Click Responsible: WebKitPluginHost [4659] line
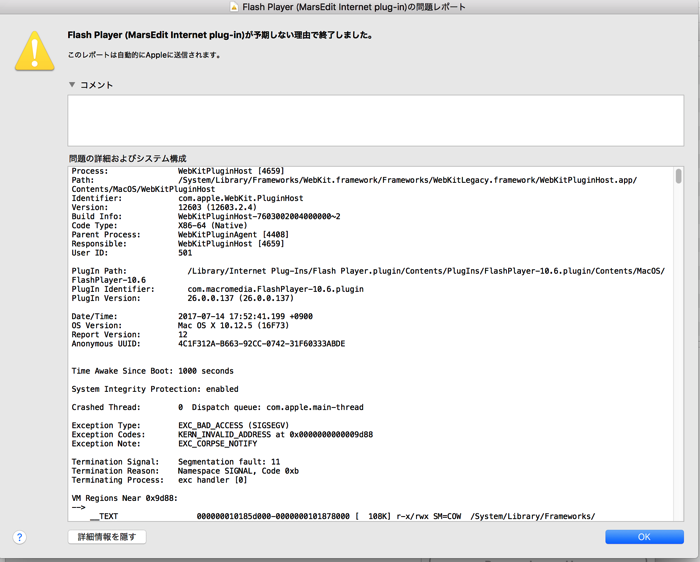 [178, 244]
